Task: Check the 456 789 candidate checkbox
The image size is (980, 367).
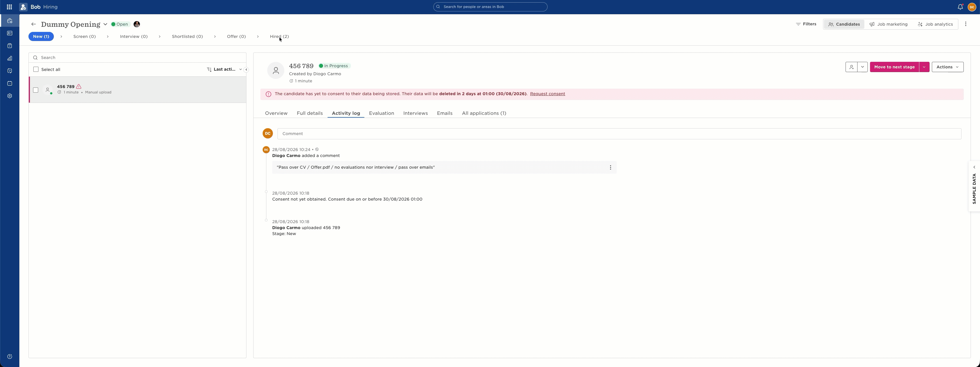Action: (36, 90)
